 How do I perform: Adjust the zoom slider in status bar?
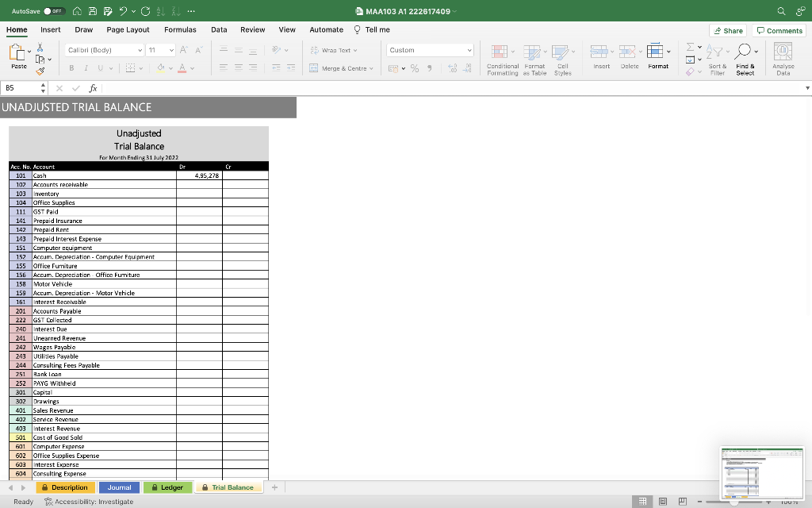click(733, 502)
